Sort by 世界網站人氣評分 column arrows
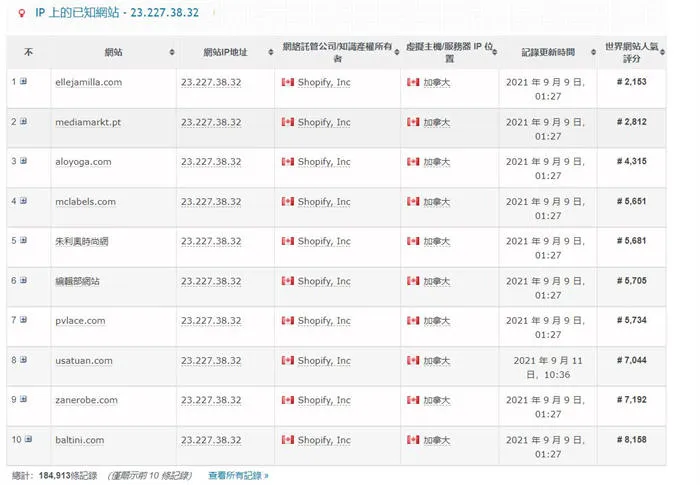This screenshot has width=700, height=485. (x=662, y=52)
